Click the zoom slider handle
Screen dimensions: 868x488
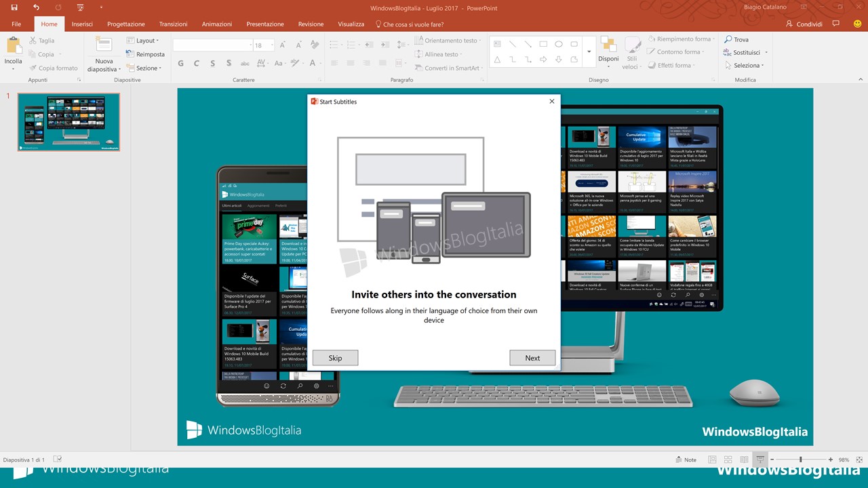point(800,460)
